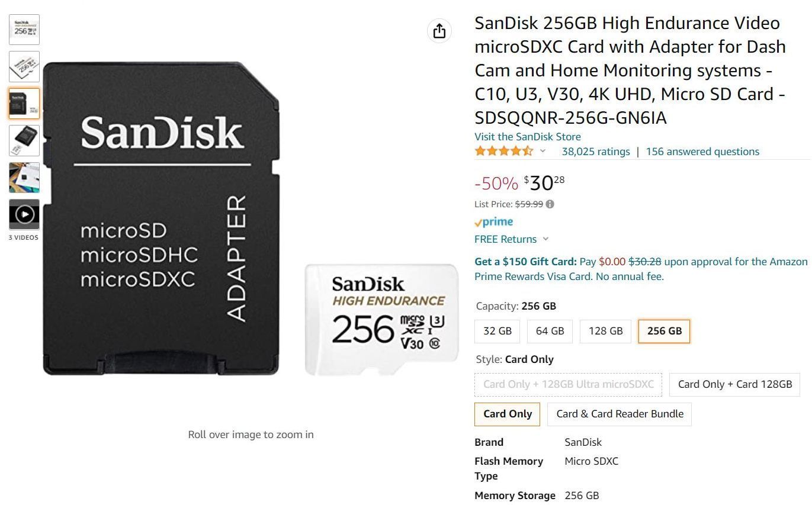Click the 4.5-star rating stars
Viewport: 812px width, 505px height.
pos(503,151)
